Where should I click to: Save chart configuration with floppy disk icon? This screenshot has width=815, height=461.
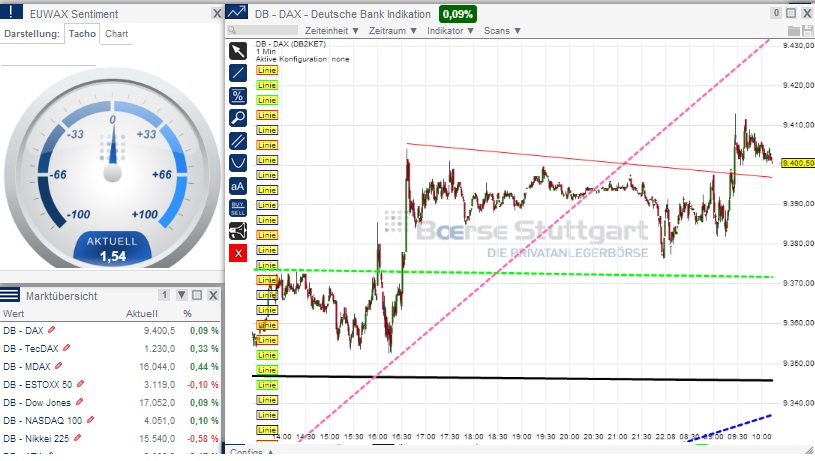click(x=808, y=31)
